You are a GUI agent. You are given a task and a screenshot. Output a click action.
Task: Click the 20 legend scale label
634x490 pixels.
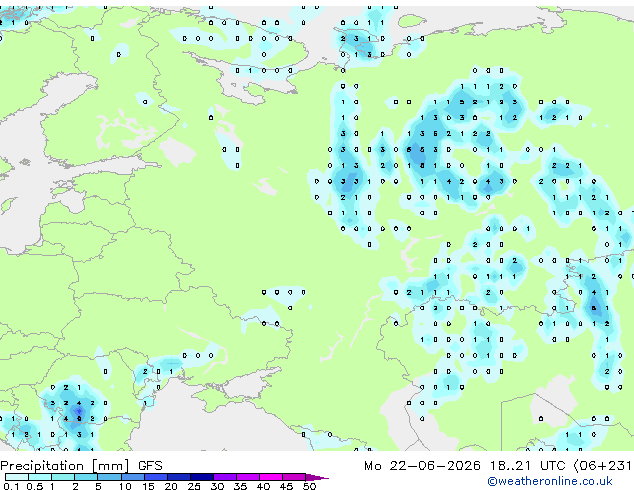(171, 486)
